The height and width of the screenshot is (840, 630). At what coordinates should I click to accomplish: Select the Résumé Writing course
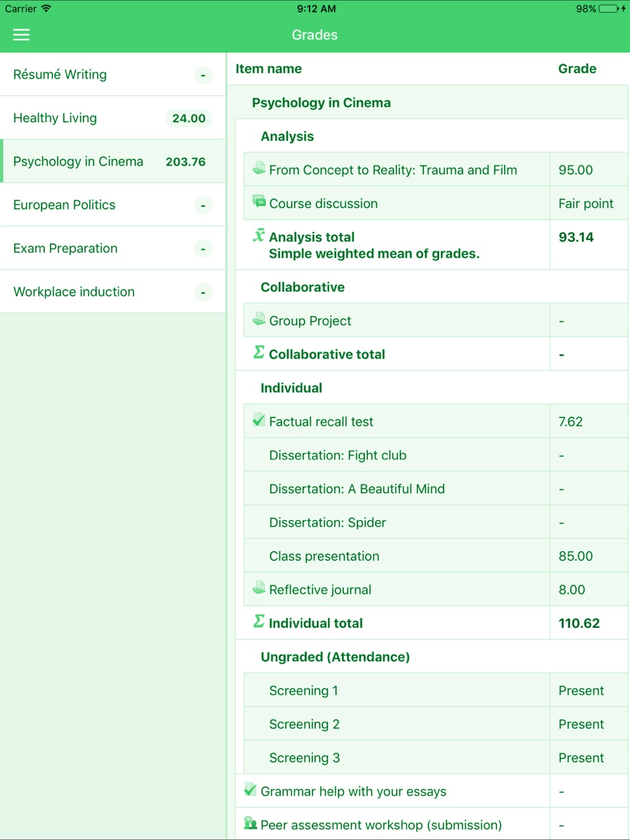(x=113, y=74)
